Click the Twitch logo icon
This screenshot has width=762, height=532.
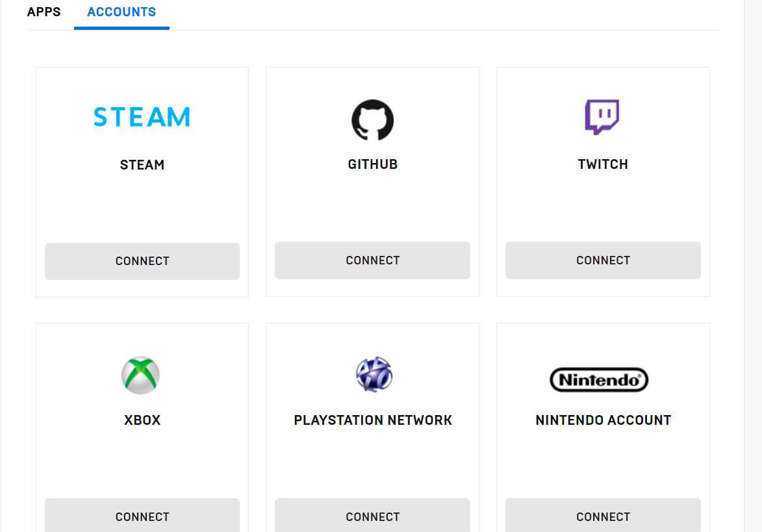[602, 117]
